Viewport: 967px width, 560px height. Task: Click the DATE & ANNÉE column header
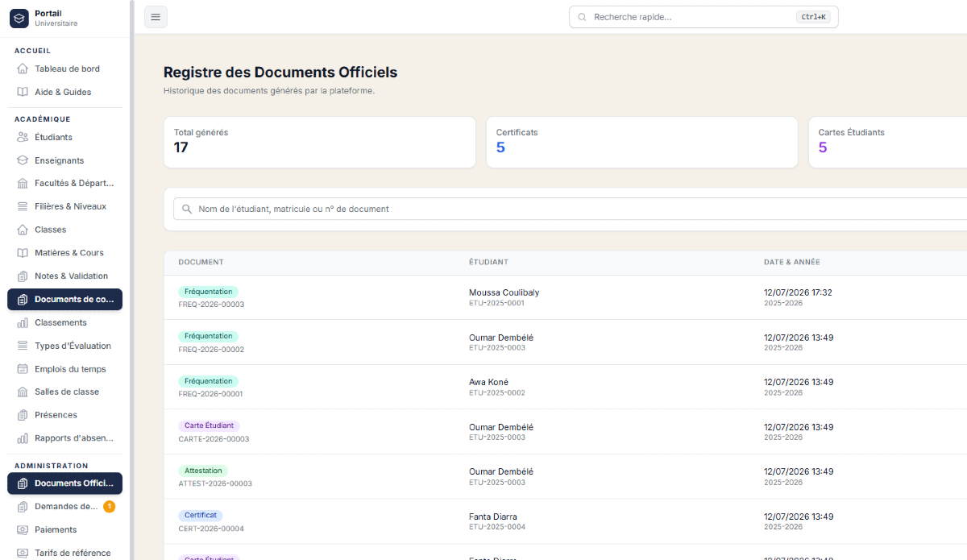[x=792, y=262]
